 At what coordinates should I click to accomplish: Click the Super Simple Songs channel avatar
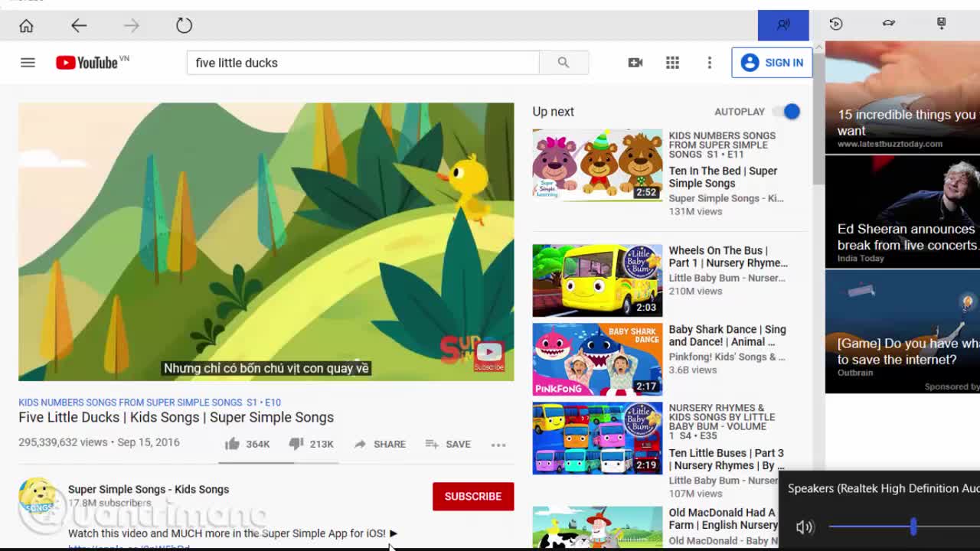coord(38,497)
